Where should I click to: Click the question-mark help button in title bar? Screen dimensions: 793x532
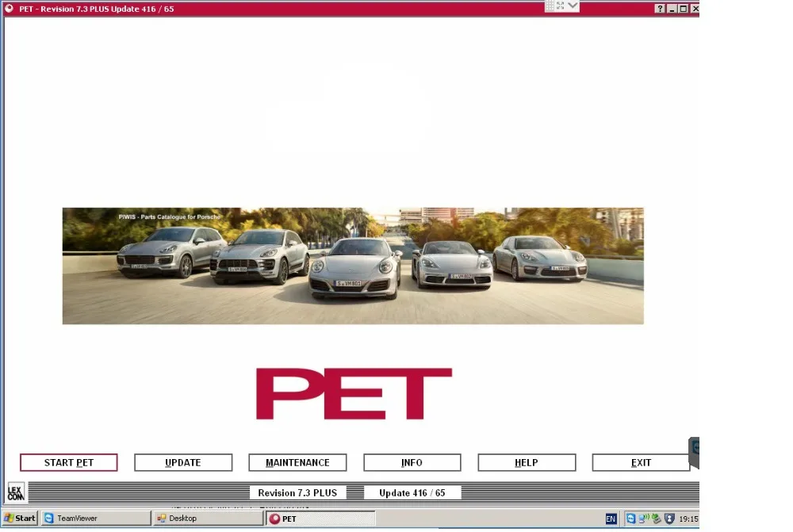(660, 9)
